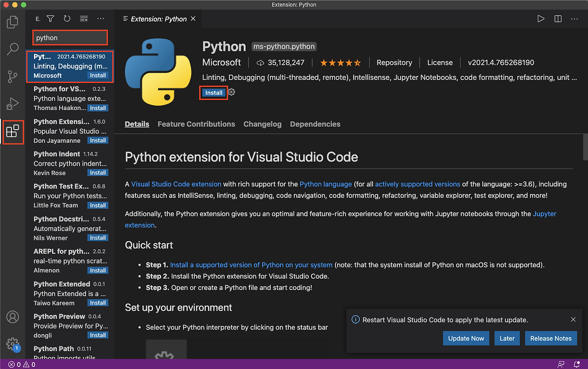588x369 pixels.
Task: Open the Source Control view icon
Action: tap(13, 76)
